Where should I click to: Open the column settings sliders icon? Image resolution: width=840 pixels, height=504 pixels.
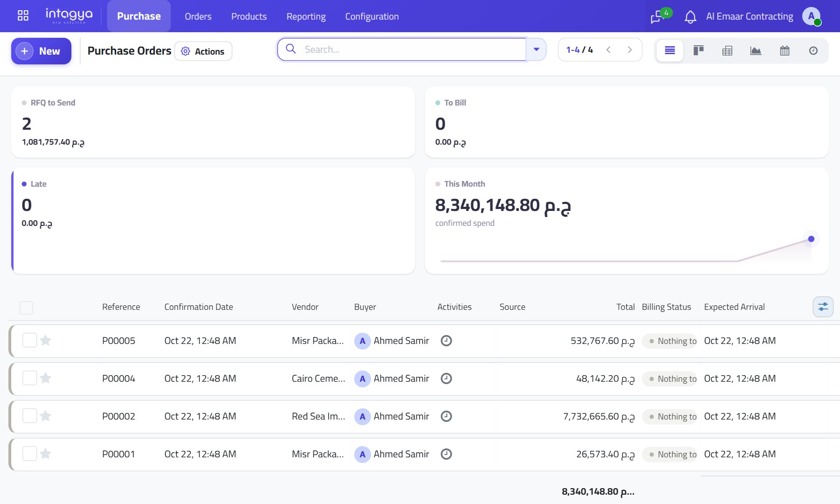(823, 307)
